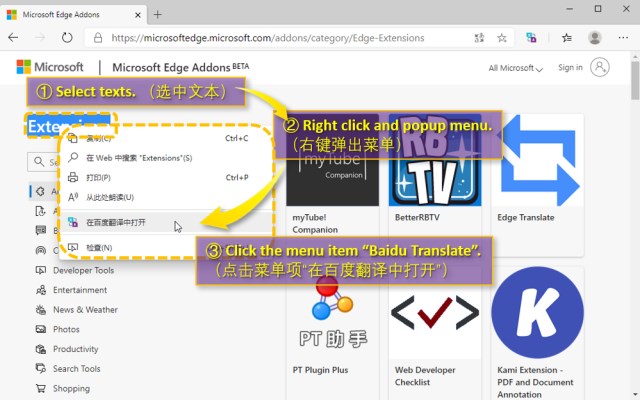Viewport: 640px width, 400px height.
Task: Click the translate page icon in address bar
Action: pyautogui.click(x=479, y=38)
